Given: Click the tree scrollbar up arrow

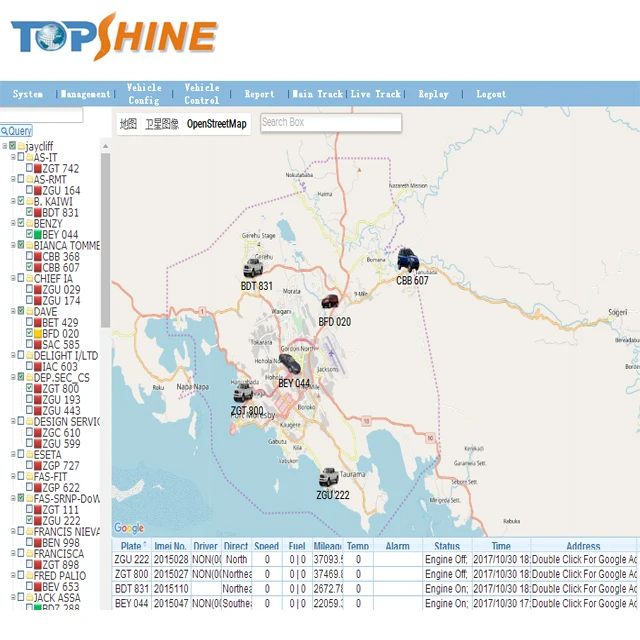Looking at the screenshot, I should click(x=105, y=146).
